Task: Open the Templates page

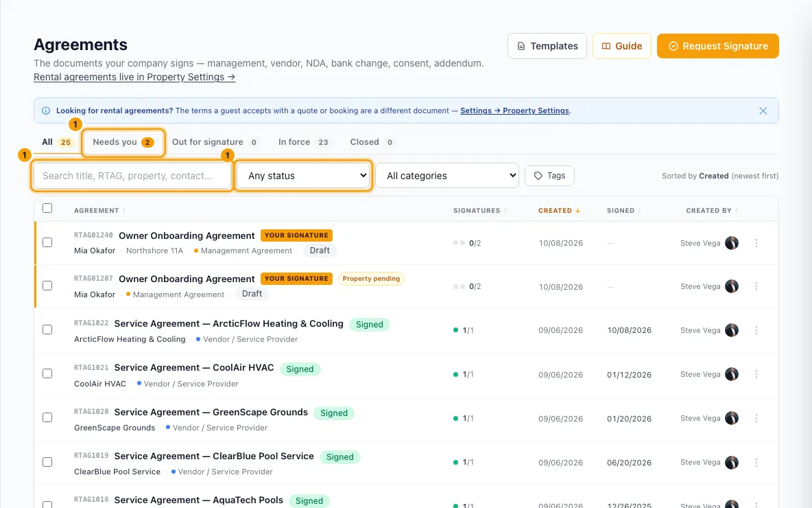Action: click(547, 46)
